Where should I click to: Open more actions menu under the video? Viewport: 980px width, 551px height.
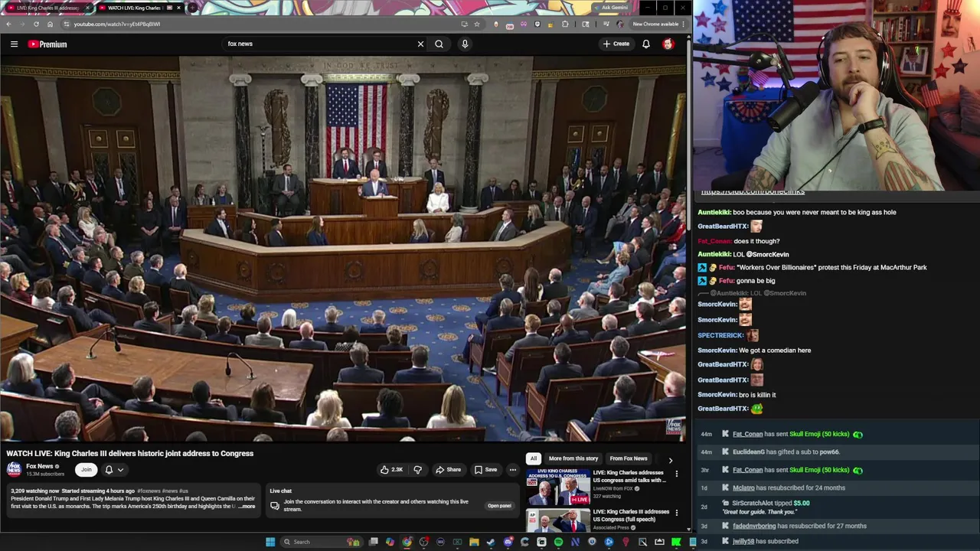coord(513,470)
